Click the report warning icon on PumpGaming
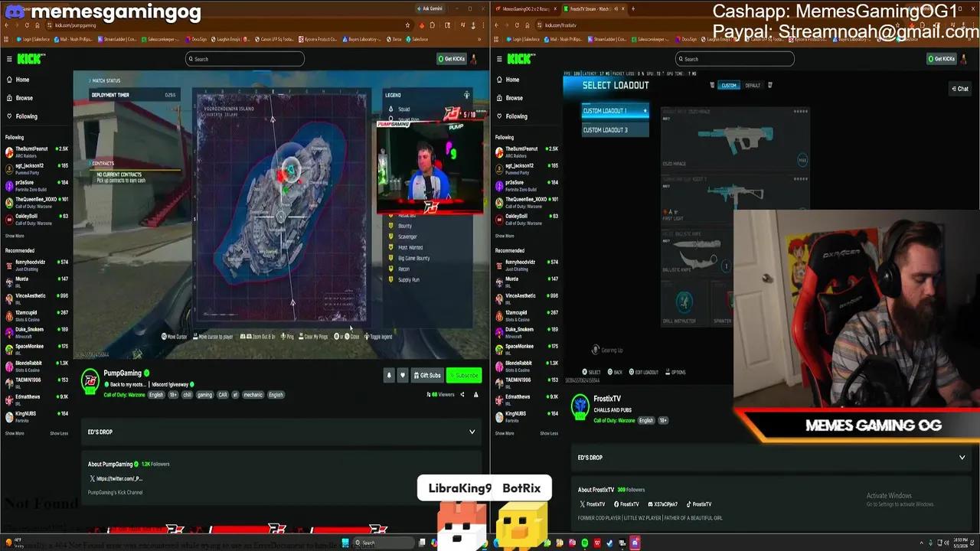Screen dimensions: 980x551 475,395
